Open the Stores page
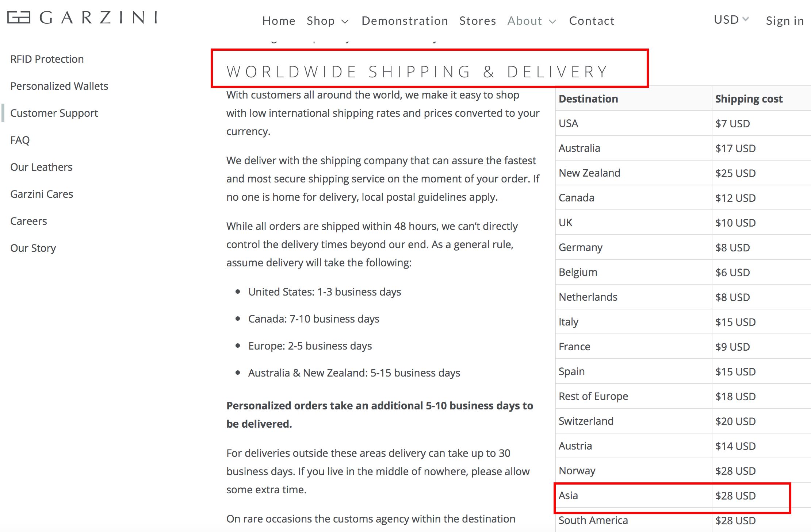This screenshot has height=532, width=811. point(478,21)
